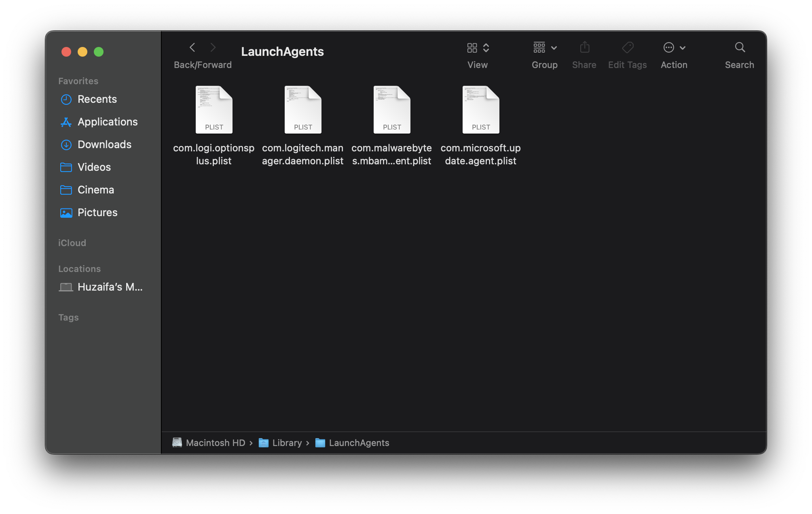This screenshot has width=812, height=514.
Task: Open Downloads folder in sidebar
Action: [104, 144]
